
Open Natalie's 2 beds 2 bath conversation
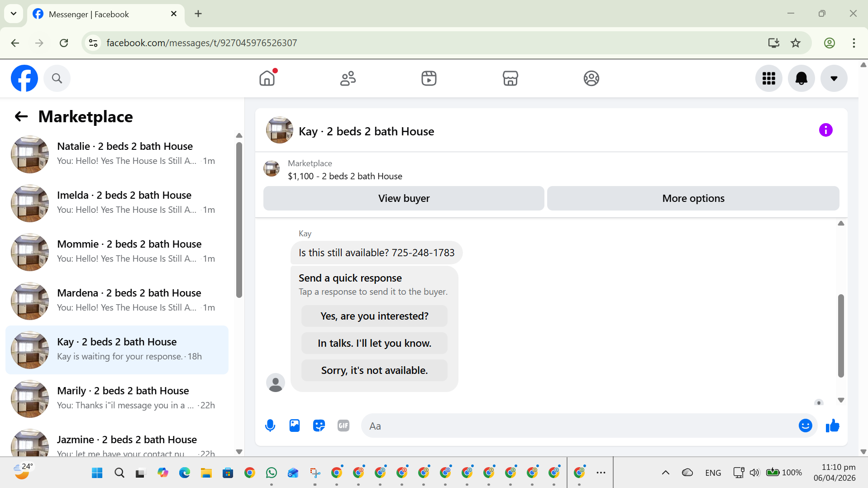tap(117, 154)
